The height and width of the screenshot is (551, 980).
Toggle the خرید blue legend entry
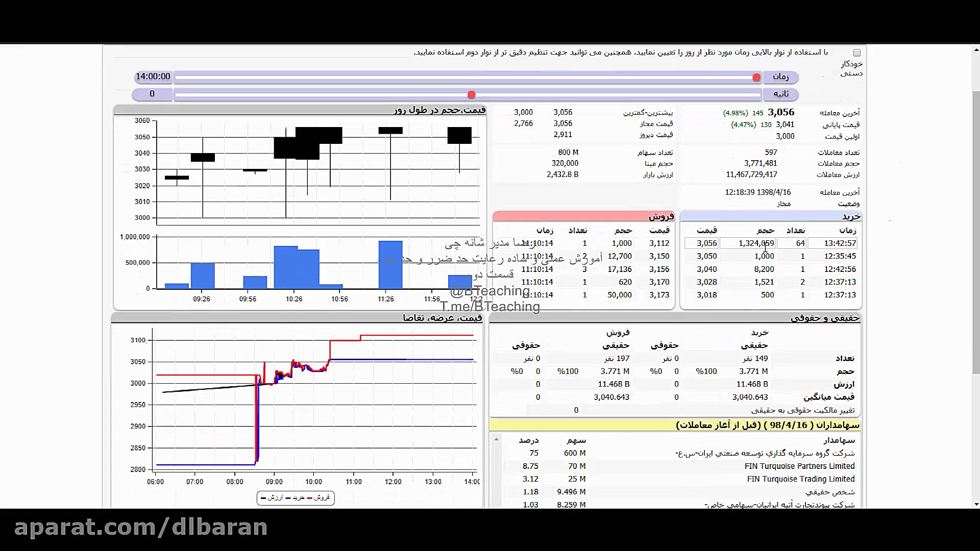pos(295,497)
